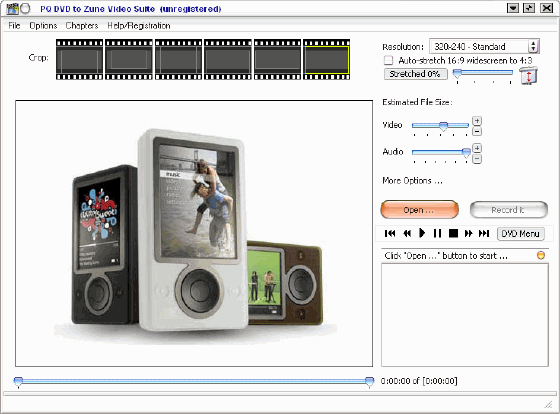Click the Record it button
Viewport: 560px width, 414px height.
click(x=509, y=210)
